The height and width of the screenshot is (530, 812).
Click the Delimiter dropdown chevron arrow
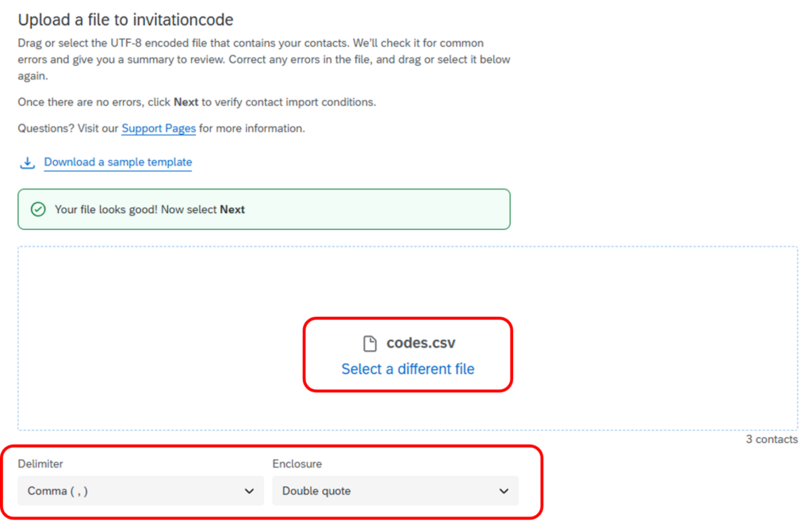249,491
